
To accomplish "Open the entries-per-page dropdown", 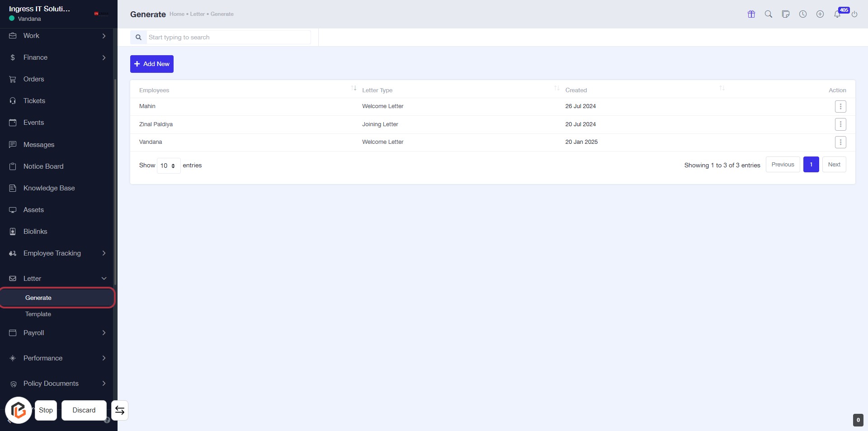I will pyautogui.click(x=168, y=166).
